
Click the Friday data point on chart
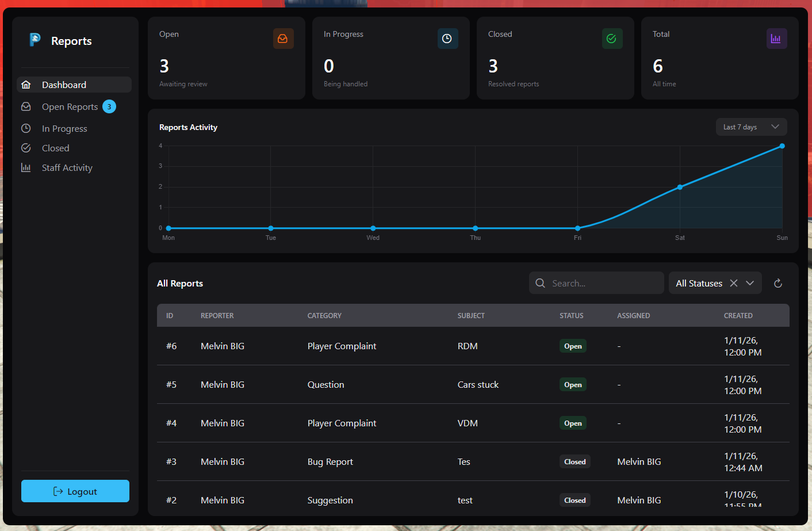pos(577,228)
